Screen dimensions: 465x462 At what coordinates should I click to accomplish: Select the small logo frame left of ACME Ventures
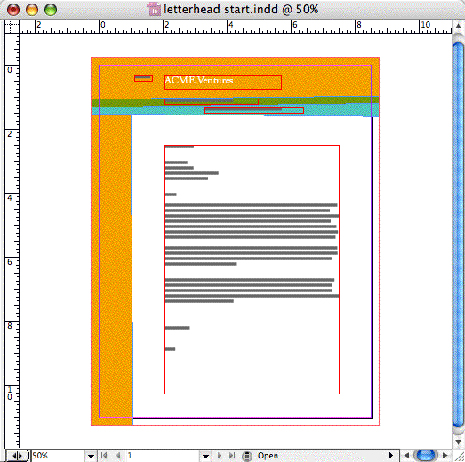click(x=143, y=79)
